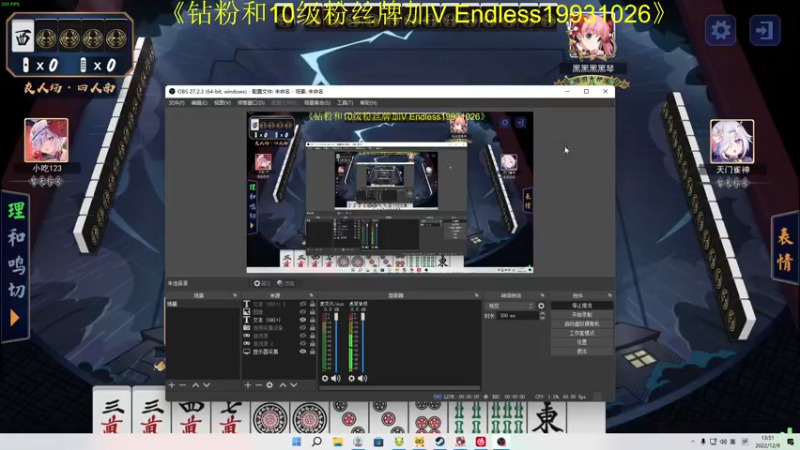Add a new source with plus icon
Screen dimensions: 800x450
247,385
